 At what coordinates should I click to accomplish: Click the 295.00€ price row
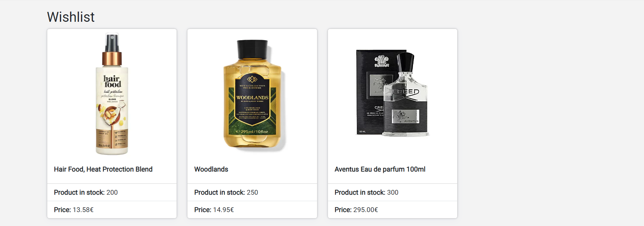pos(393,210)
